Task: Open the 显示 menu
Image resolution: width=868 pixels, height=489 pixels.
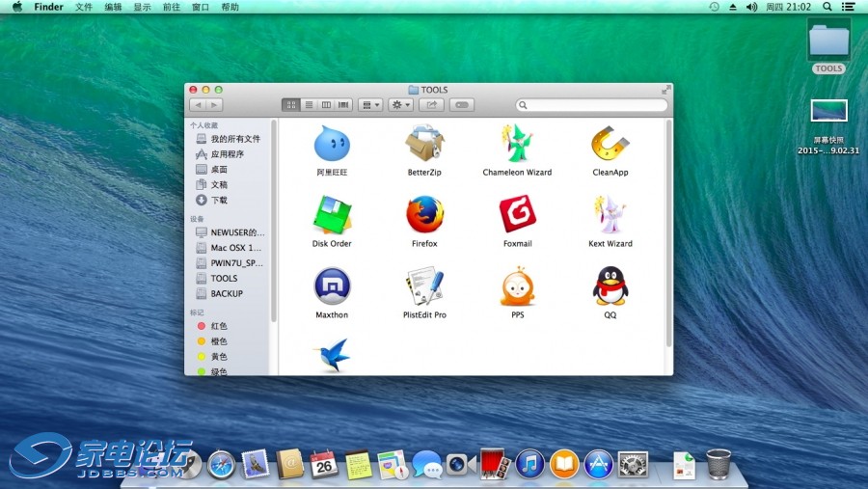Action: [x=143, y=7]
